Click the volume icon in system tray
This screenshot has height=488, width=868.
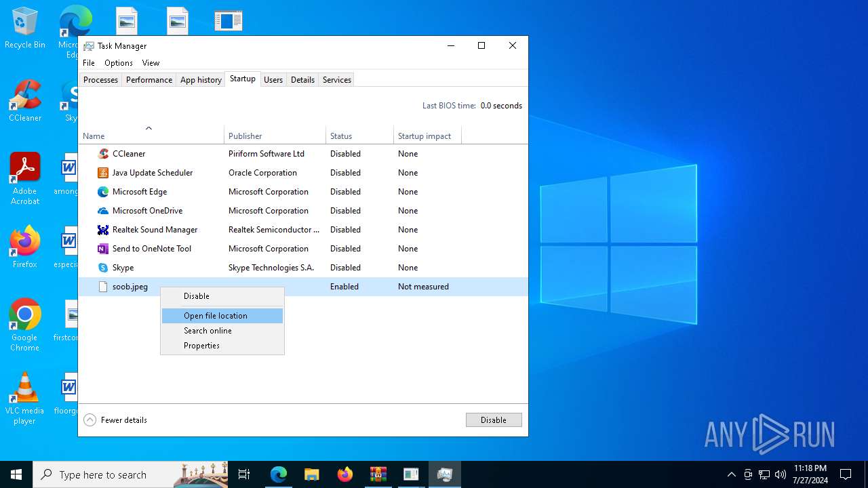(781, 474)
